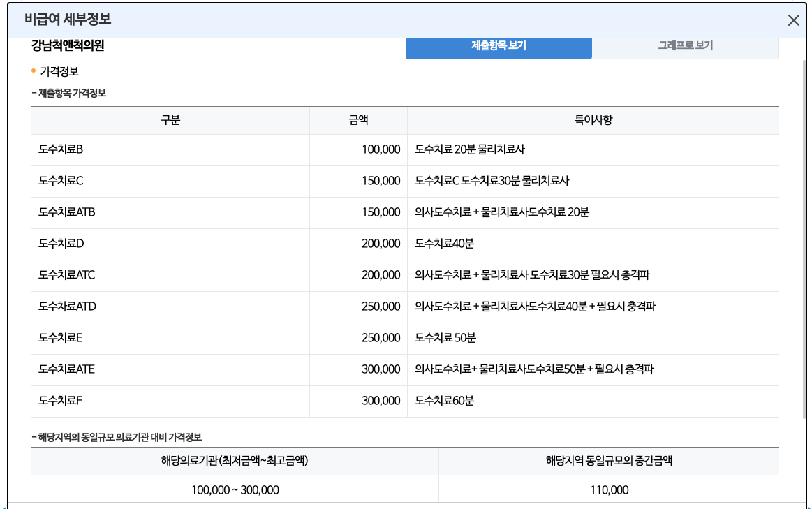Click the 금액 column header
This screenshot has height=509, width=812.
pos(358,120)
